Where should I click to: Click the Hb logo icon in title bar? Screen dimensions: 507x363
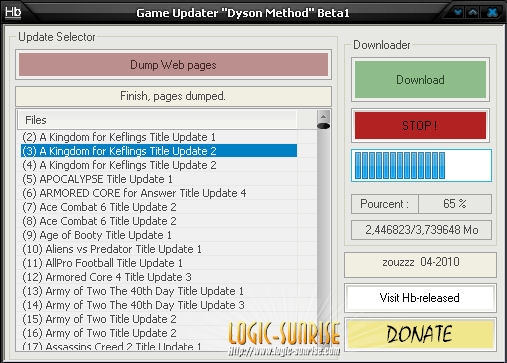(13, 12)
